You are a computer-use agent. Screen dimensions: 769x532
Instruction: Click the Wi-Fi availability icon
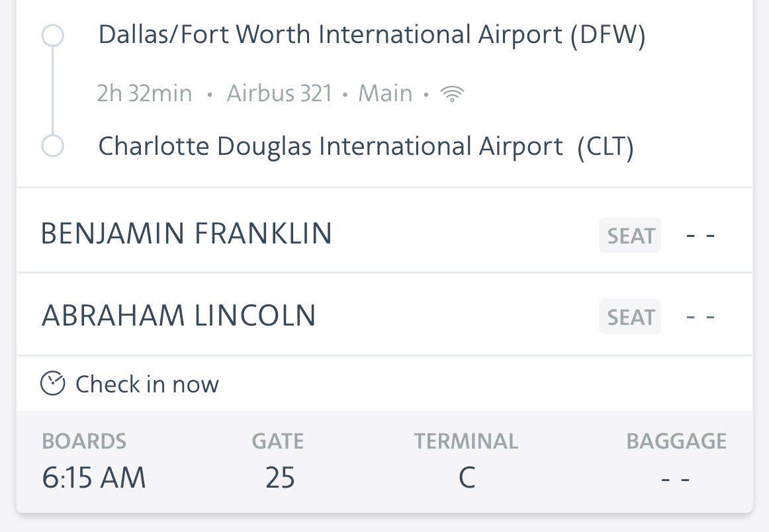[x=452, y=95]
